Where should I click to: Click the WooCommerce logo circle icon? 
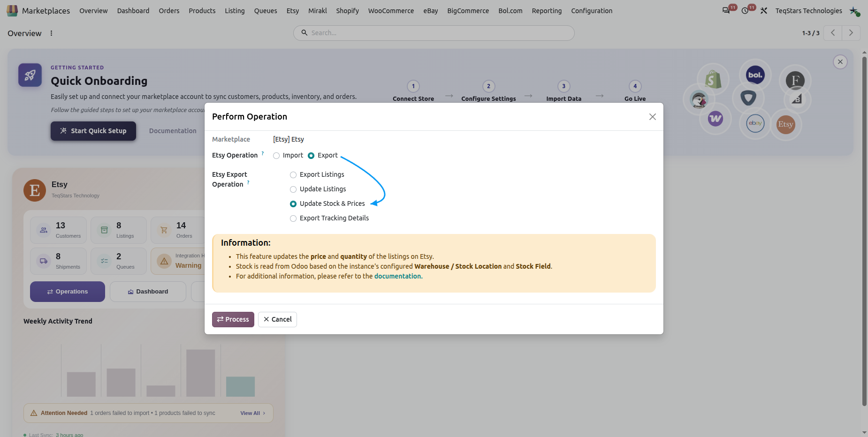coord(716,119)
